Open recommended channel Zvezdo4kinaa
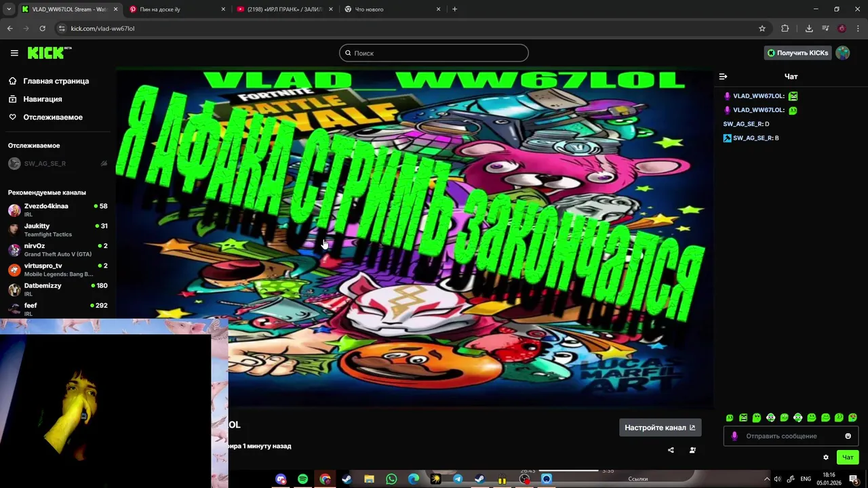This screenshot has width=868, height=488. [57, 209]
